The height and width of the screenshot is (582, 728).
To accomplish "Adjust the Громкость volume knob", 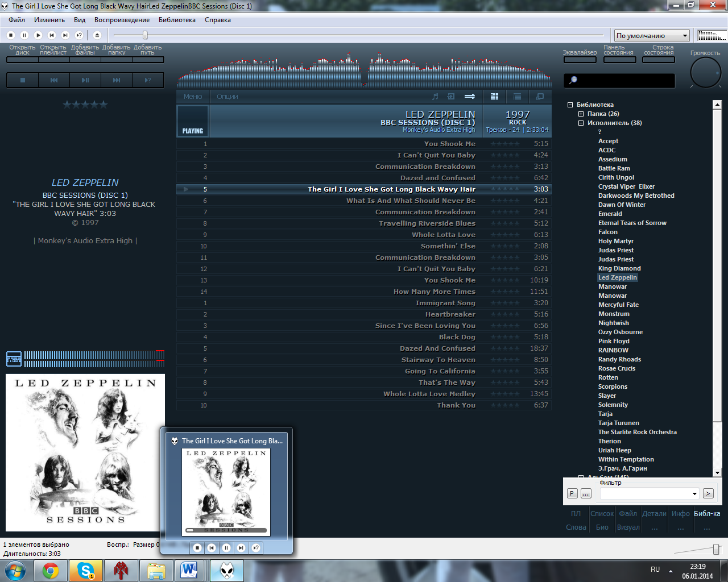I will point(705,73).
